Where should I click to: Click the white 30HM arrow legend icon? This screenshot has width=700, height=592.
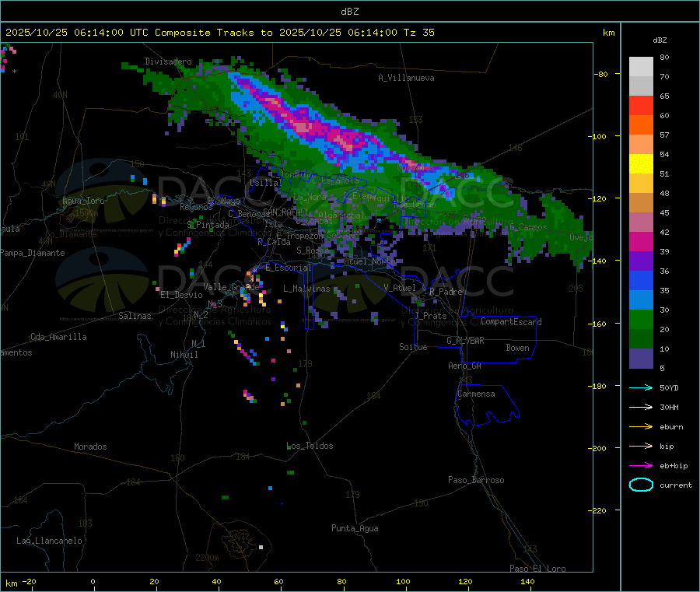[x=641, y=407]
